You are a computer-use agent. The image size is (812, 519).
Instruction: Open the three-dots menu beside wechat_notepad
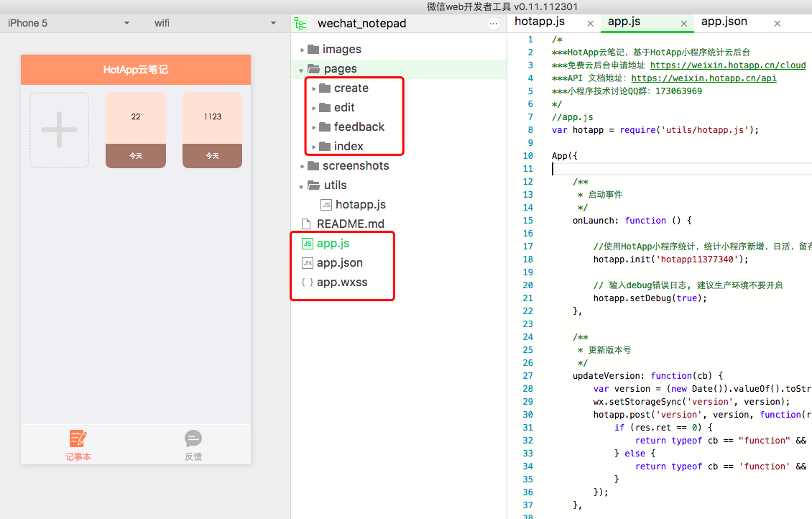coord(493,23)
